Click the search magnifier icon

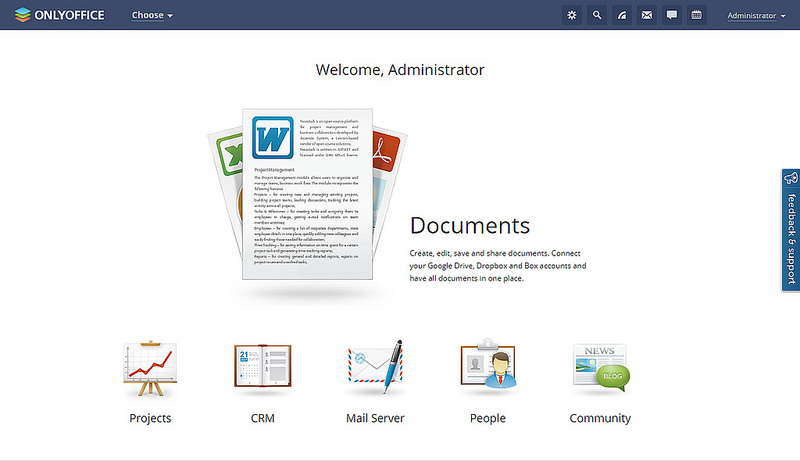tap(597, 15)
